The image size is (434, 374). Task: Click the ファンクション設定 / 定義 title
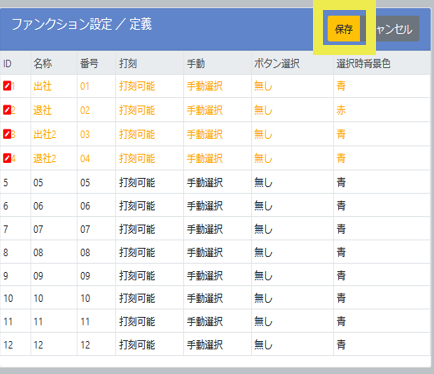click(82, 24)
